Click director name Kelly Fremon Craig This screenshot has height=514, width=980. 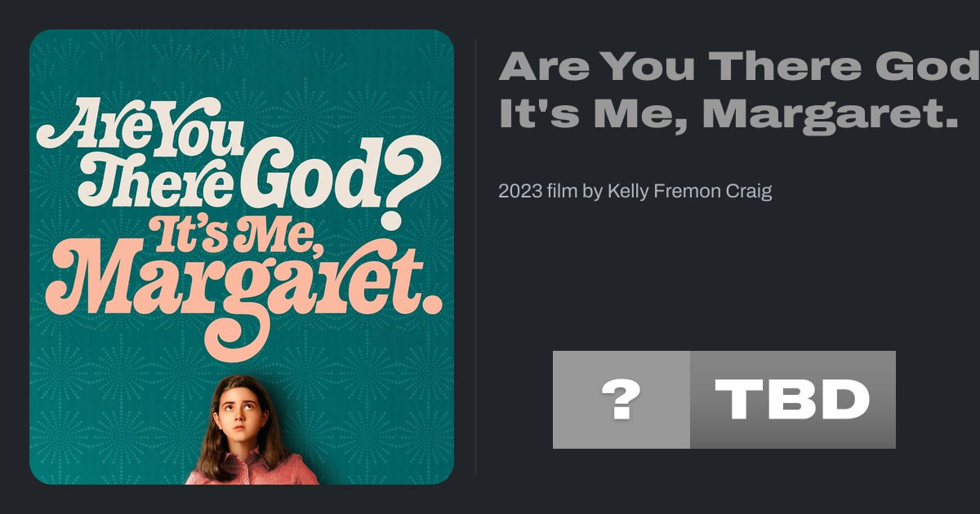pos(689,192)
